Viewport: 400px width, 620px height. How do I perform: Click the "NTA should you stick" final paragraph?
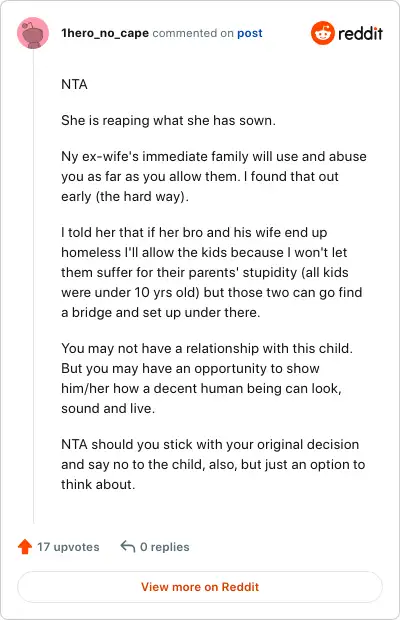point(213,464)
